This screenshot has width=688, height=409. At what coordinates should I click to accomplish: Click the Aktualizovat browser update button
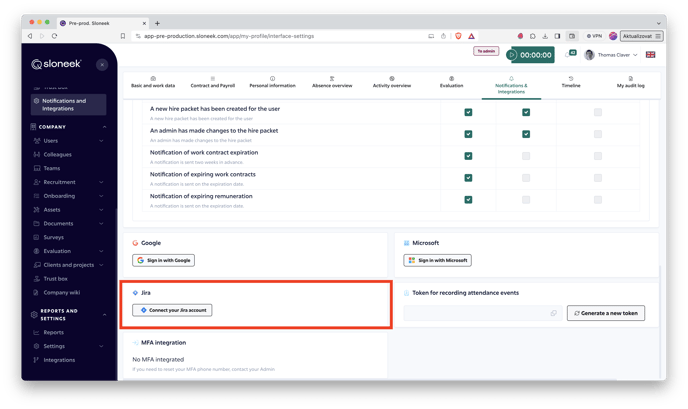click(x=641, y=36)
